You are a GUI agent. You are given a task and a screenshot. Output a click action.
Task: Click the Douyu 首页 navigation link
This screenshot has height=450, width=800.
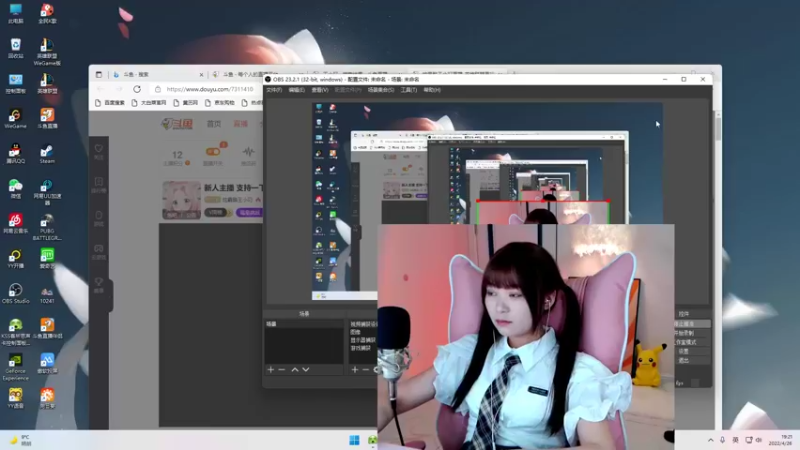click(x=214, y=124)
